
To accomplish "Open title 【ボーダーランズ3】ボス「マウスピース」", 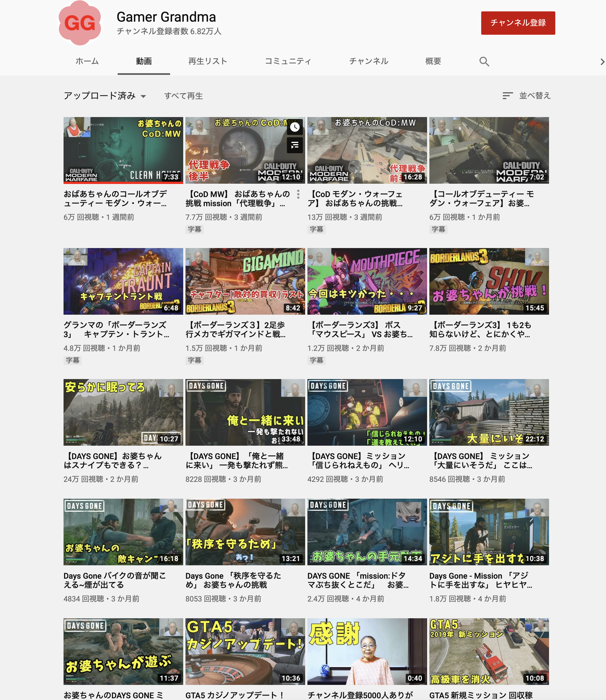I will coord(360,329).
